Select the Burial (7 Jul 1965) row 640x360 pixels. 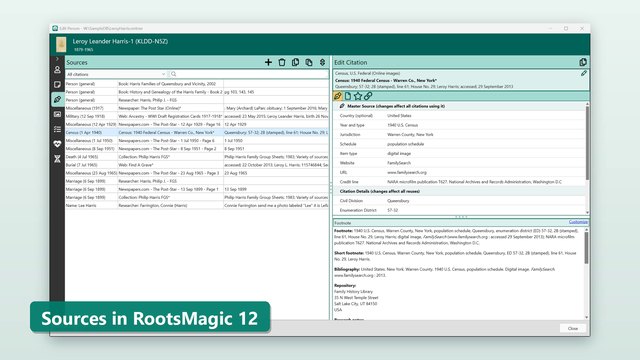197,165
